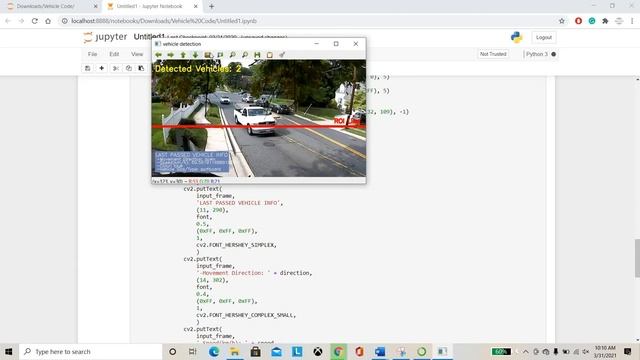Image resolution: width=640 pixels, height=360 pixels.
Task: Click the Python 3 kernel indicator
Action: pyautogui.click(x=540, y=54)
